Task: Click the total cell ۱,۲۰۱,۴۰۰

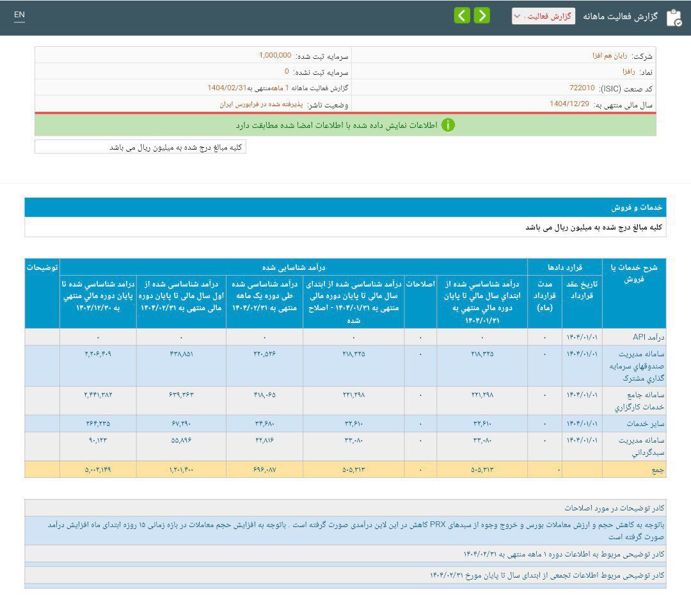Action: point(181,470)
